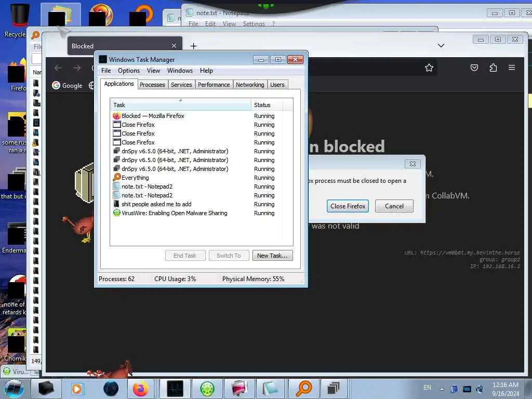Open the dark globe browser taskbar icon
The height and width of the screenshot is (399, 532).
point(111,389)
